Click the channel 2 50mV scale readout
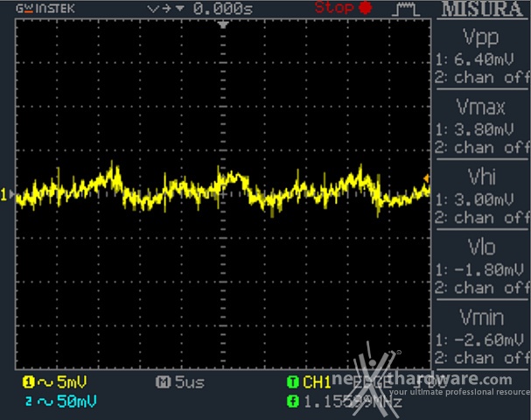Viewport: 531px width, 420px height. coord(76,402)
